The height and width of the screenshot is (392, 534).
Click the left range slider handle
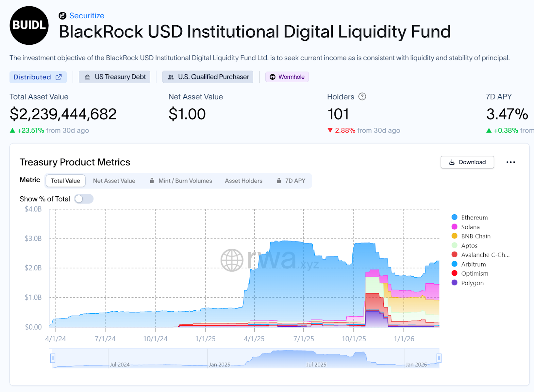point(53,358)
